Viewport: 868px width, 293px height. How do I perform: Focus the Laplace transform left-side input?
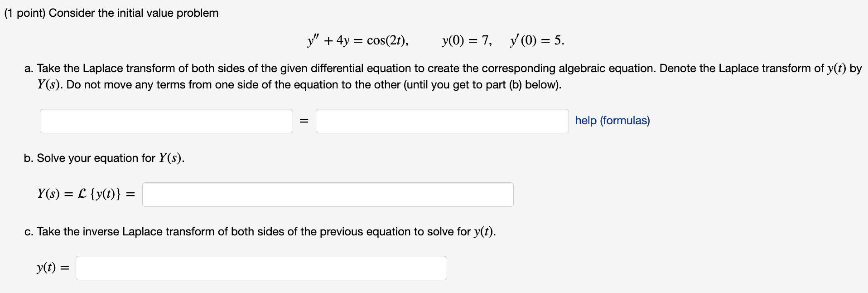click(166, 121)
